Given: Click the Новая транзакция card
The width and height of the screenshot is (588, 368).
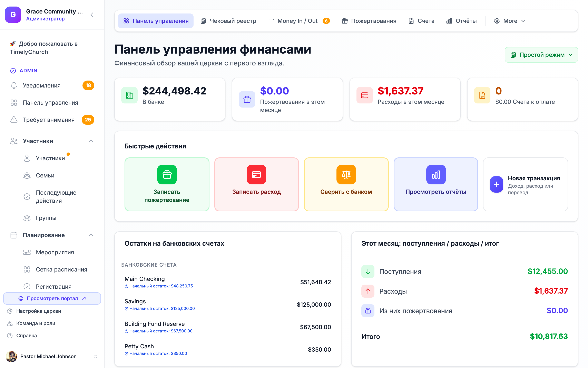Looking at the screenshot, I should click(x=525, y=184).
